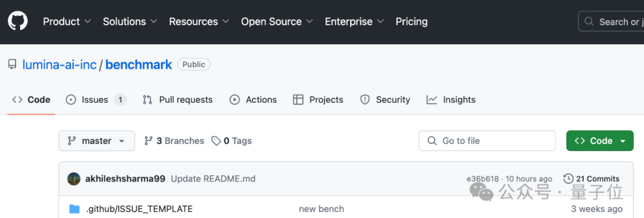Click the graph icon on the Insights tab
644x218 pixels.
point(432,100)
